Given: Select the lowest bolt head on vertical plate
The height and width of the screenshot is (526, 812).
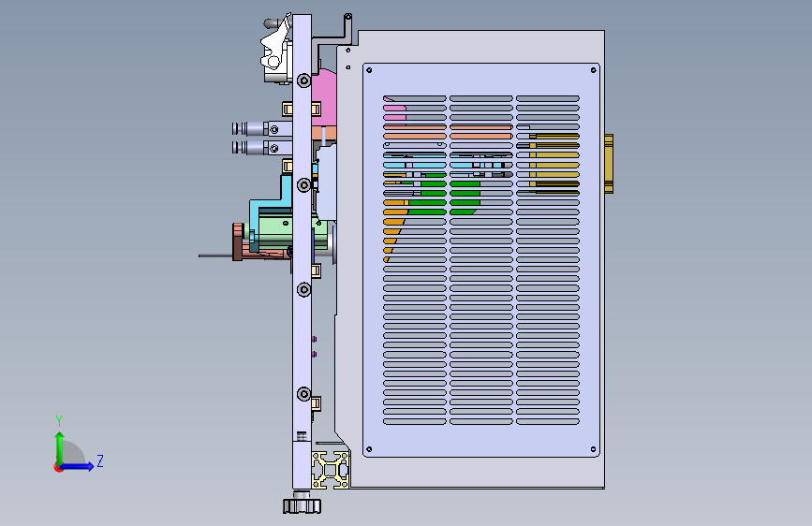Looking at the screenshot, I should tap(304, 394).
